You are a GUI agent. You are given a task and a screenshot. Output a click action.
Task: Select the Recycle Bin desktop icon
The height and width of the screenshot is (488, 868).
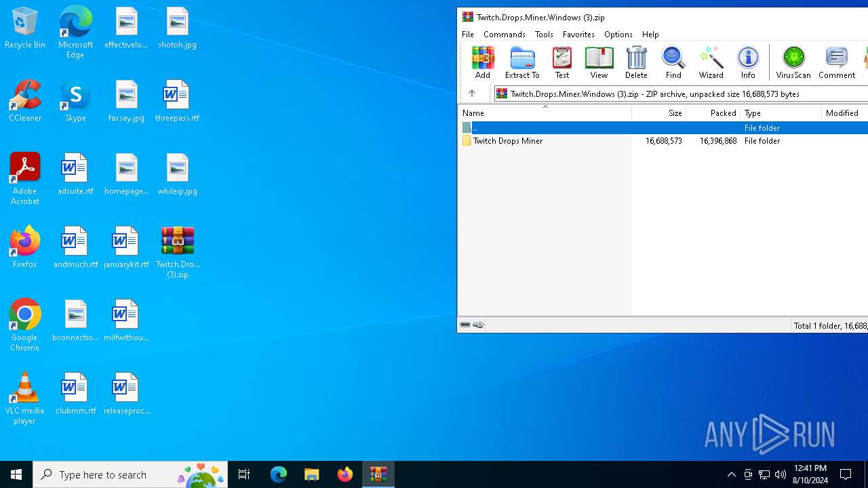point(25,28)
